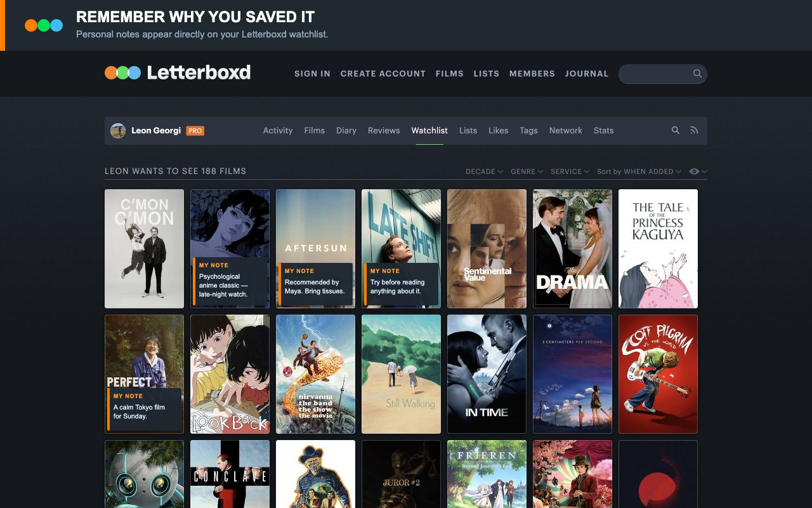Click the note 'Try before reading anything about it.'
Image resolution: width=812 pixels, height=508 pixels.
[401, 284]
